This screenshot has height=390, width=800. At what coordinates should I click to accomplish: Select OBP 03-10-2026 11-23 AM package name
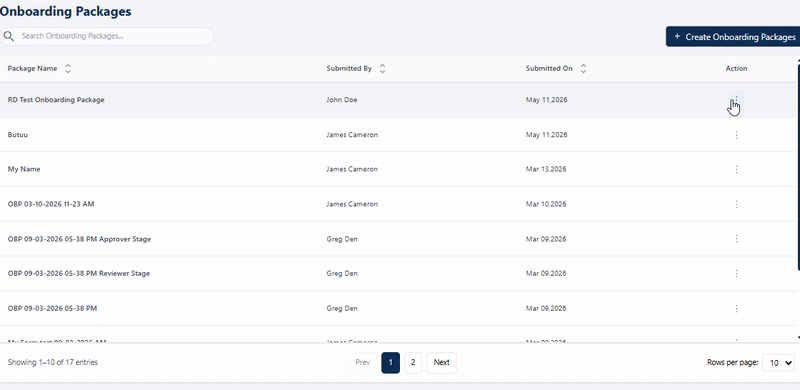tap(51, 204)
